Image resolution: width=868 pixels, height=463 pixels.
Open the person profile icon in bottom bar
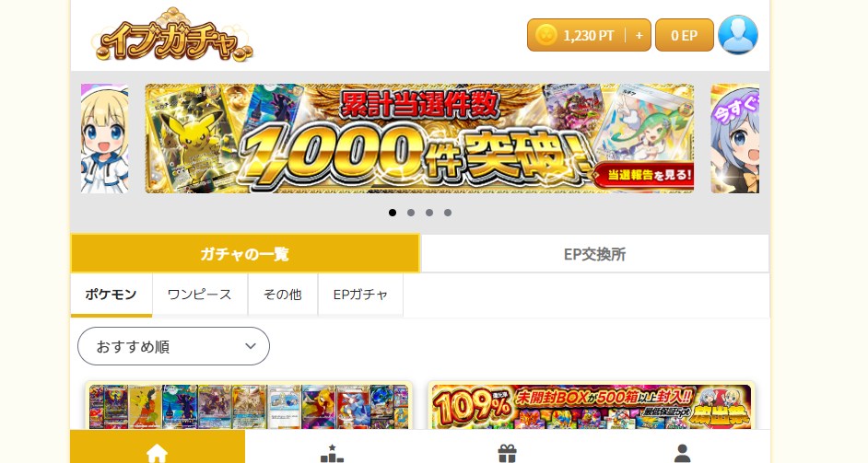pyautogui.click(x=682, y=453)
